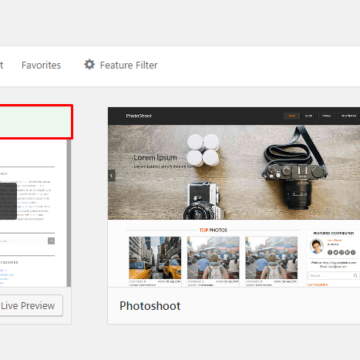This screenshot has height=360, width=360.
Task: Click the green notice box outlined in red
Action: tap(36, 122)
